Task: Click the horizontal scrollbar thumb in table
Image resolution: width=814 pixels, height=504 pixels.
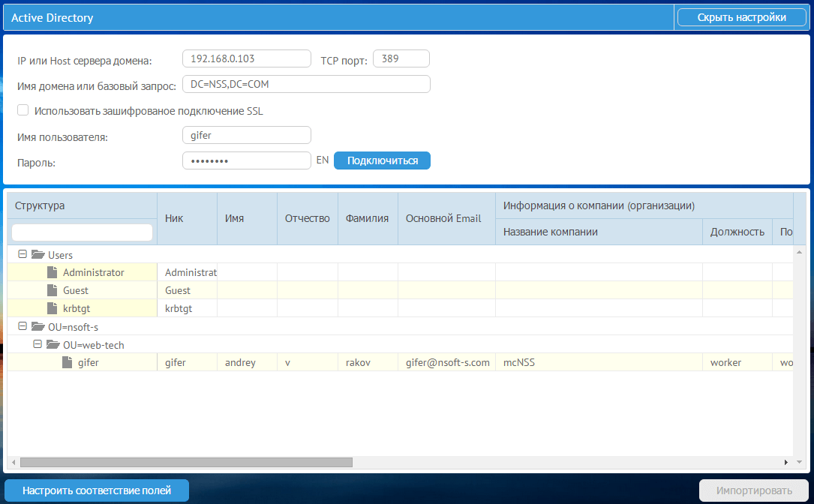Action: (x=186, y=462)
